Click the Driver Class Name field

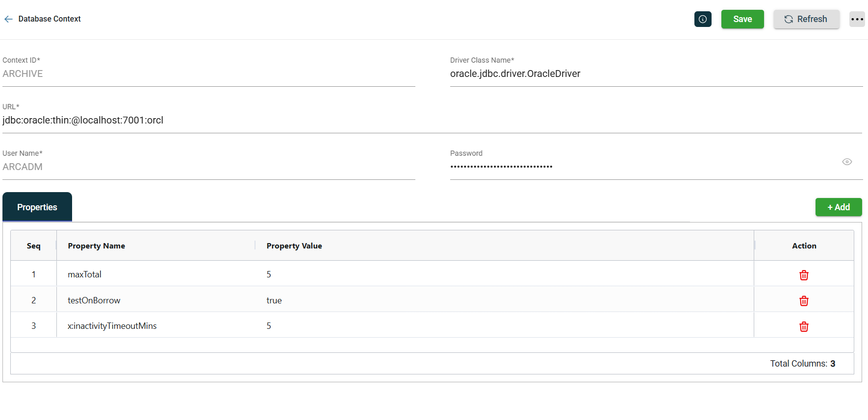(x=656, y=74)
